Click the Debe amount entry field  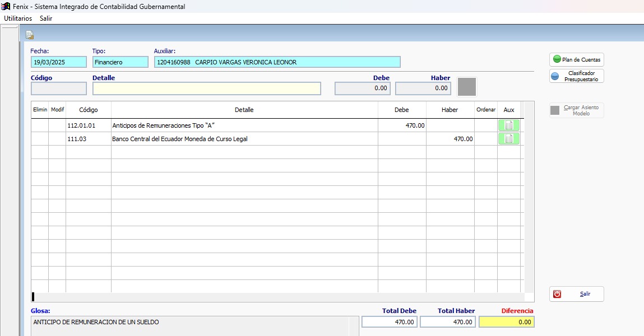click(x=363, y=88)
